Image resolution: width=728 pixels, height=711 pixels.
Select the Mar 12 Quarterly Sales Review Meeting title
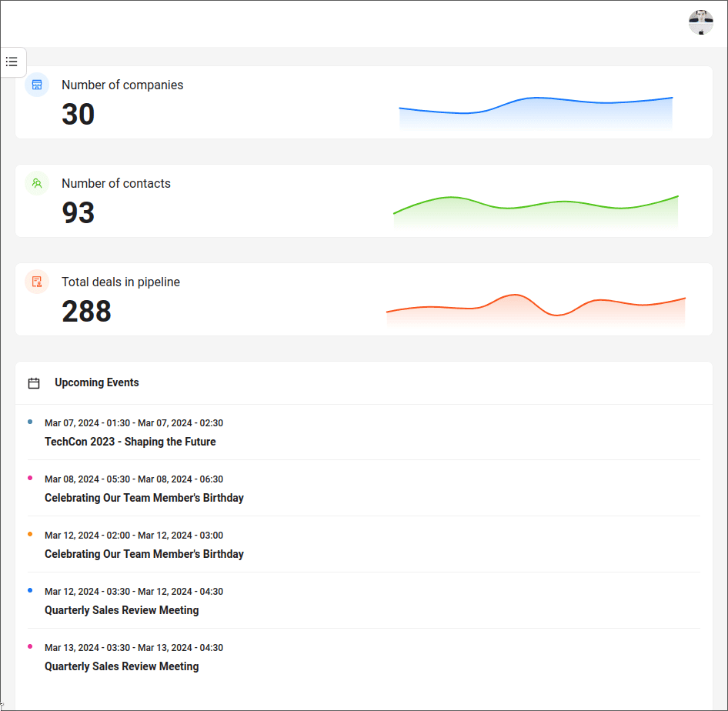pos(122,610)
